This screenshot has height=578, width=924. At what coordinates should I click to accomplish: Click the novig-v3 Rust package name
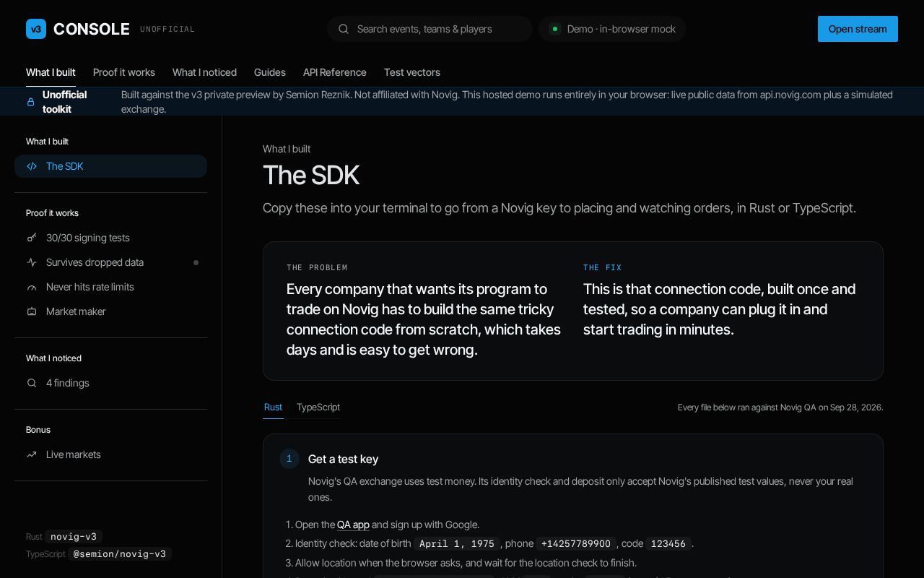[74, 537]
